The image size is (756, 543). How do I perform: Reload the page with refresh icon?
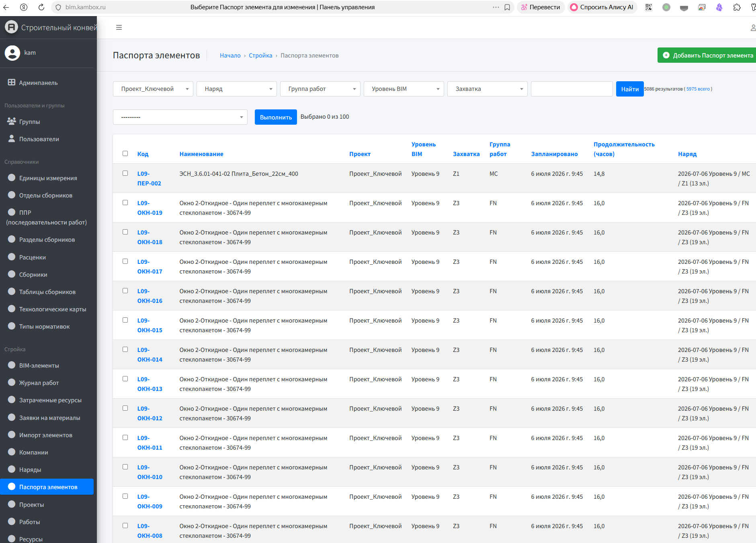click(x=41, y=7)
